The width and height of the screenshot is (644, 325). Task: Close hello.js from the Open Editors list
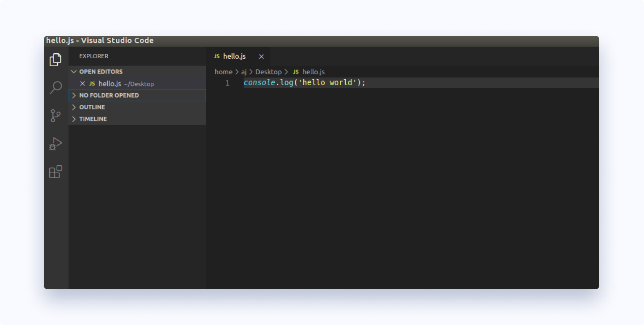[82, 83]
